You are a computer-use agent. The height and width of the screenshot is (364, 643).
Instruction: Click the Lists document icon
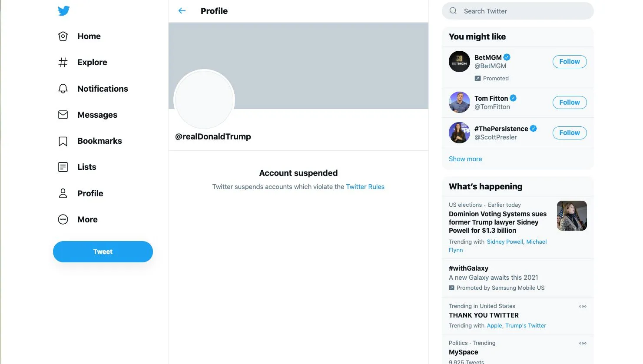(x=63, y=167)
